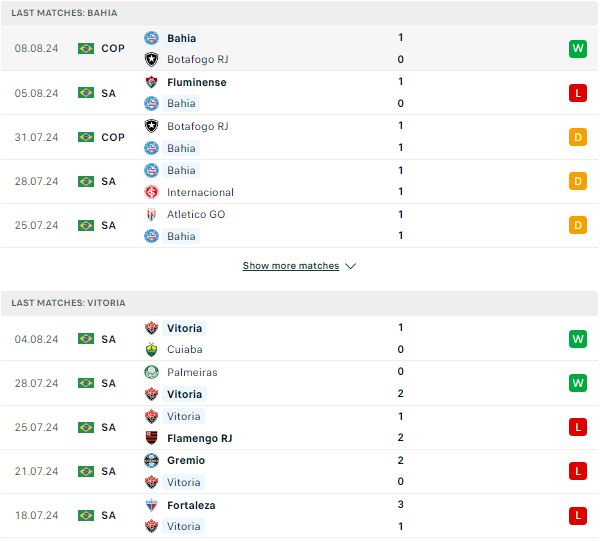Click Fluminense team crest icon
Screen dimensions: 608x541
click(x=152, y=83)
